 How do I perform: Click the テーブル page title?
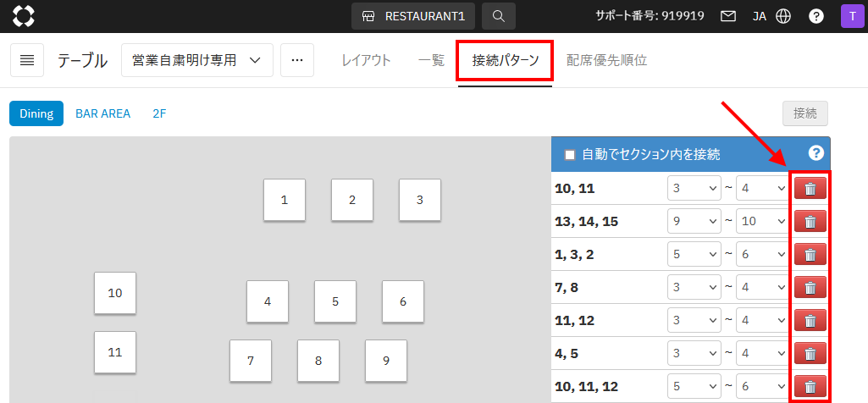pos(82,61)
